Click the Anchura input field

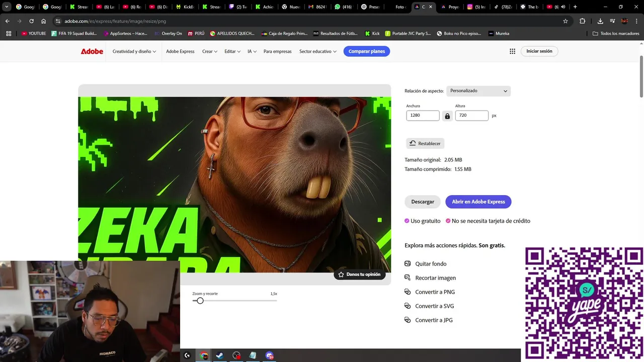click(423, 116)
